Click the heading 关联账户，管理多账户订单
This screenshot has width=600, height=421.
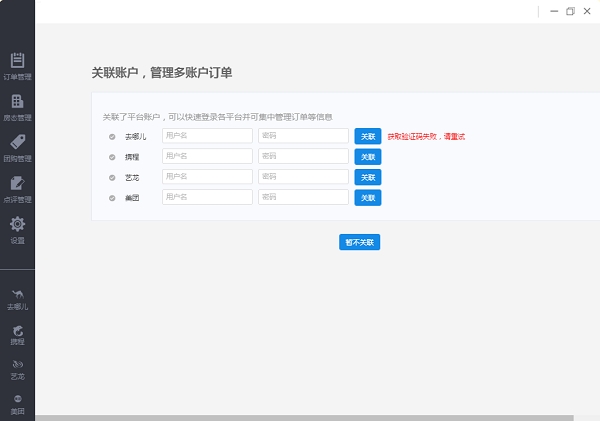point(162,73)
